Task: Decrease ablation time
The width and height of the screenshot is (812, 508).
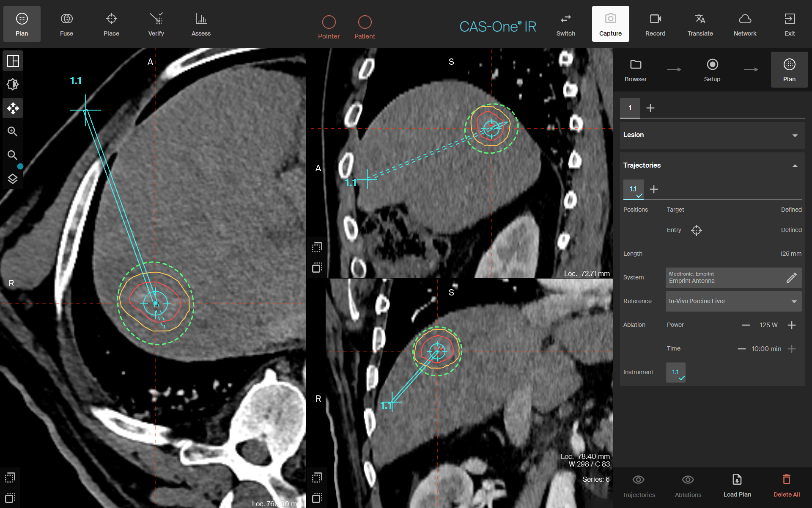Action: (741, 349)
